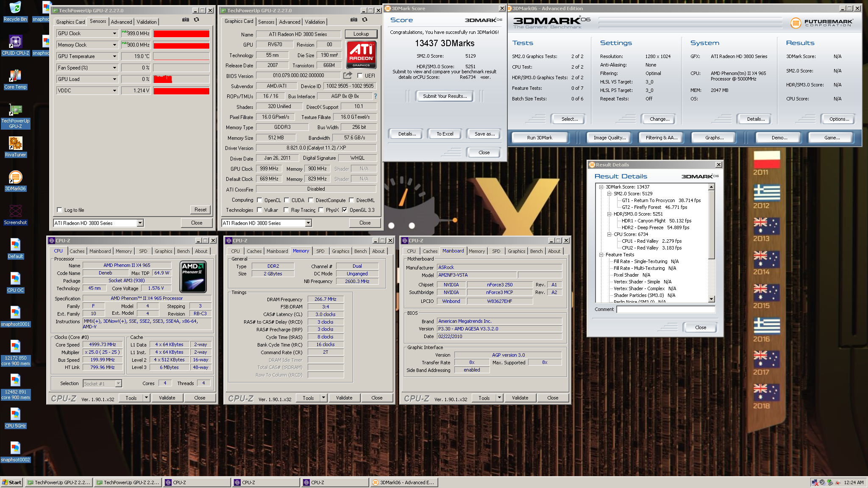Open GPU selector dropdown in Sensors window
Image resolution: width=868 pixels, height=488 pixels.
(140, 223)
